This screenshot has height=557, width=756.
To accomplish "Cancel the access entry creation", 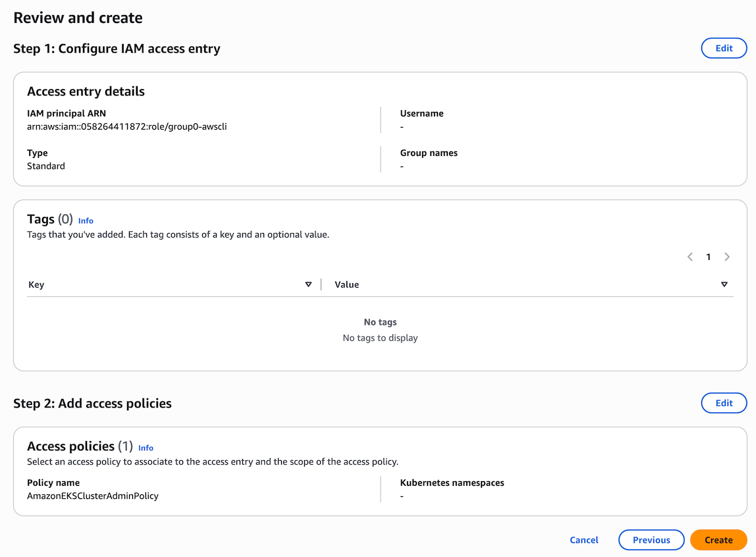I will point(583,540).
